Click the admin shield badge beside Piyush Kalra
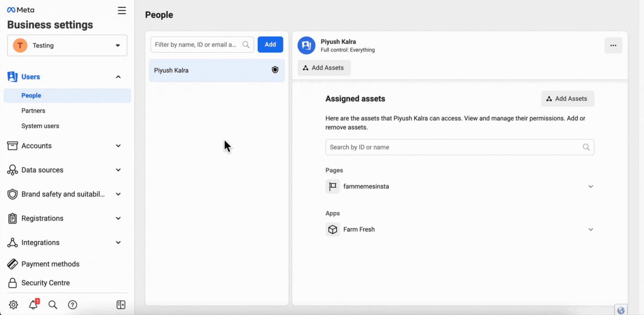Screen dimensions: 644x315 coord(275,70)
